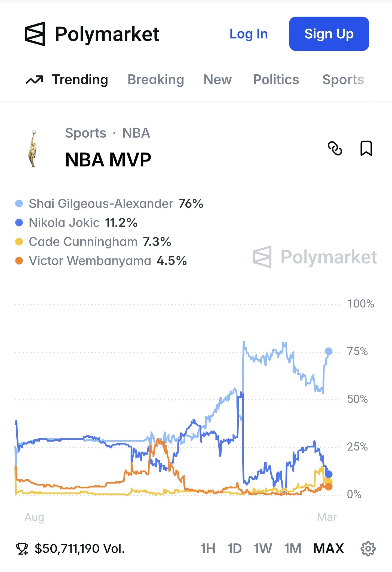
Task: Open chart settings gear icon
Action: tap(368, 549)
